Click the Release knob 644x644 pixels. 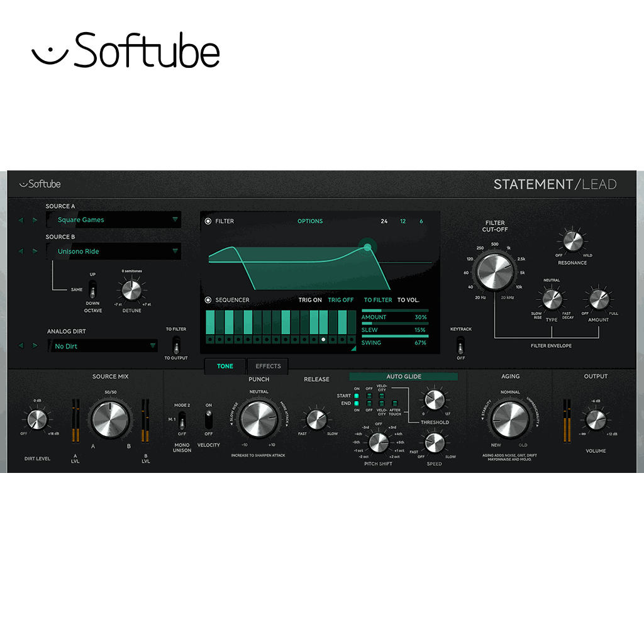click(x=317, y=419)
